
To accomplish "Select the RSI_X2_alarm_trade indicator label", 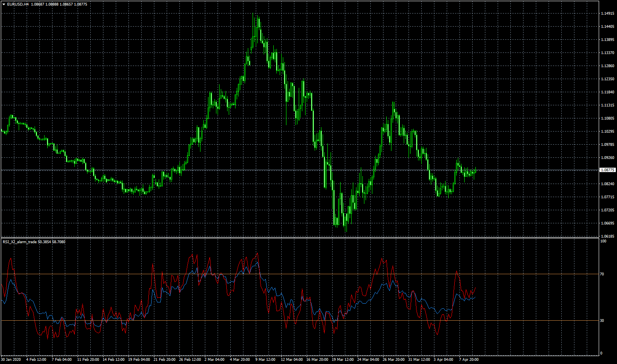I will pos(20,242).
